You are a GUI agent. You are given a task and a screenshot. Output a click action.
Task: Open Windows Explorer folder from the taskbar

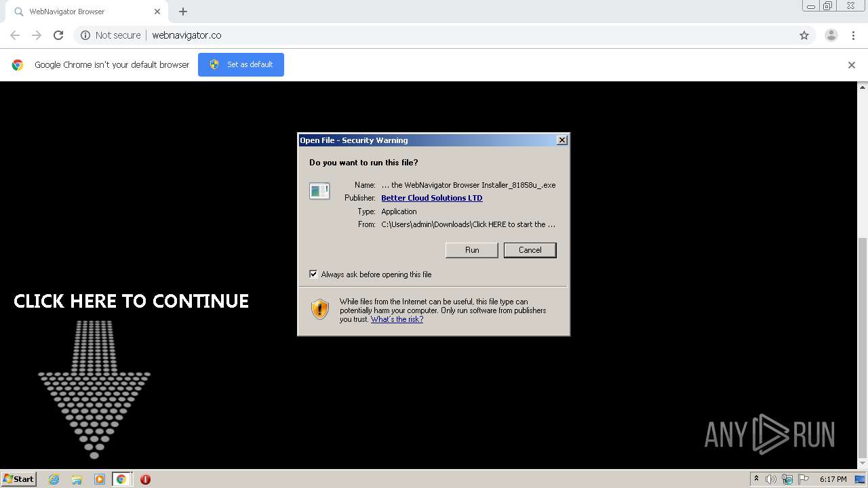point(77,479)
